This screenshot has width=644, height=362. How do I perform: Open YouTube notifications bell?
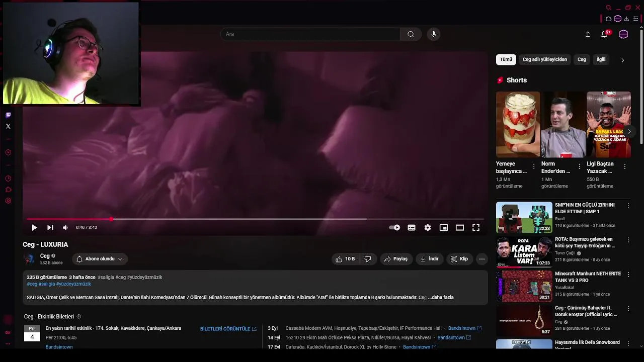click(x=605, y=34)
